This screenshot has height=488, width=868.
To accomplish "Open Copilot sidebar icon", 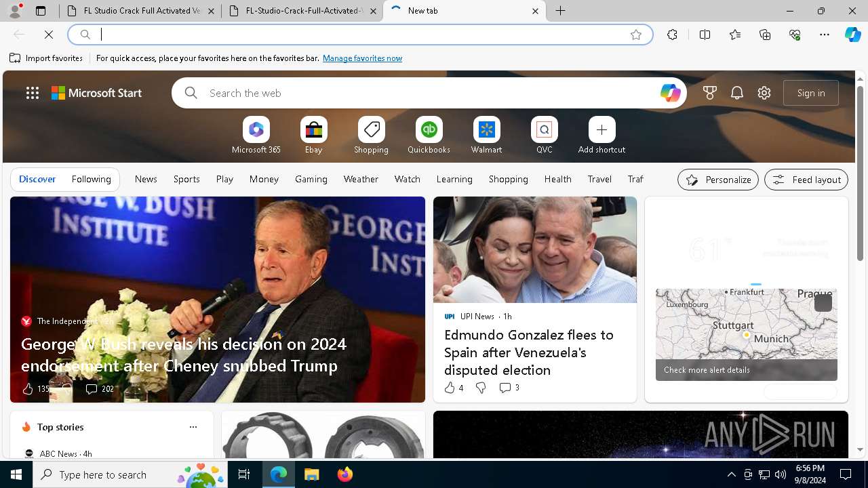I will [x=852, y=35].
